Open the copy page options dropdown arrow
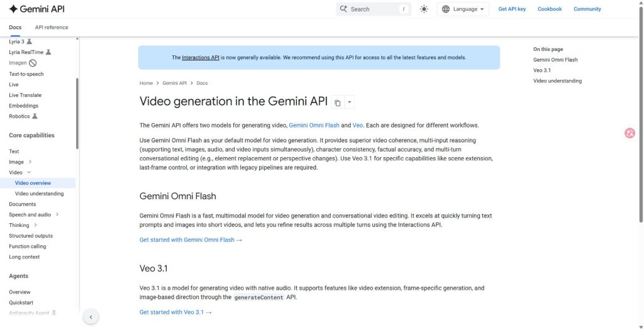This screenshot has height=330, width=644. [349, 102]
